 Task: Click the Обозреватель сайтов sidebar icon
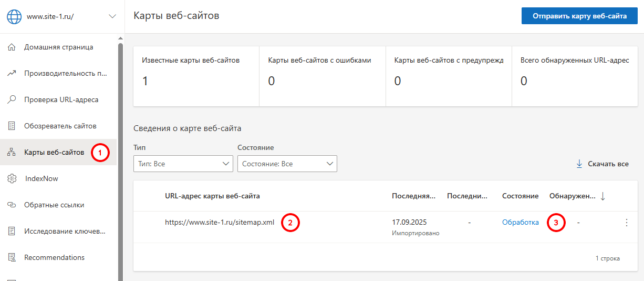tap(12, 126)
